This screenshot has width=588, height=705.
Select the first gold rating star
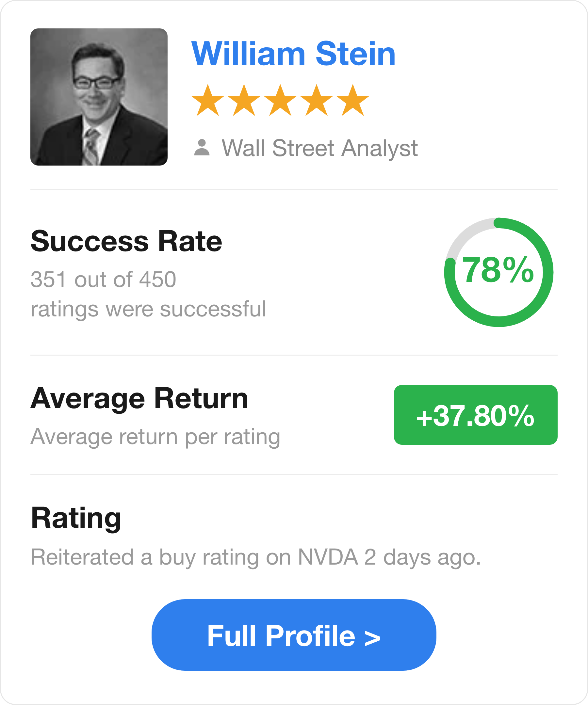pyautogui.click(x=208, y=100)
